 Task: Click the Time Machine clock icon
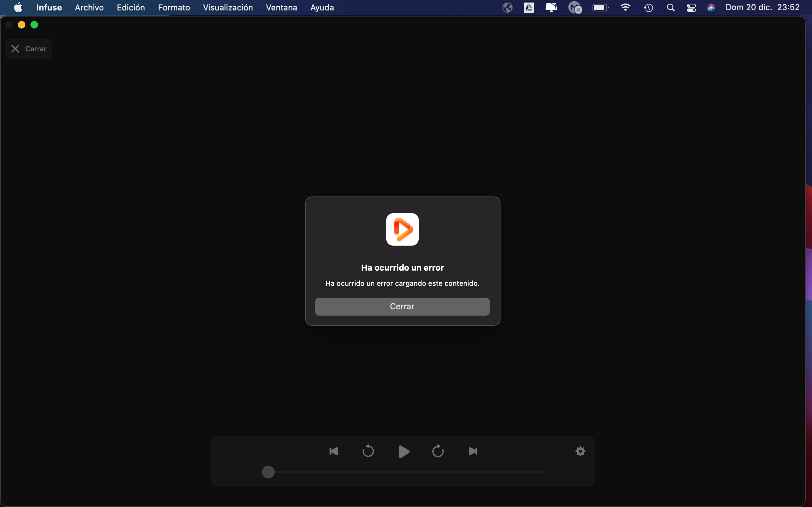[x=648, y=7]
